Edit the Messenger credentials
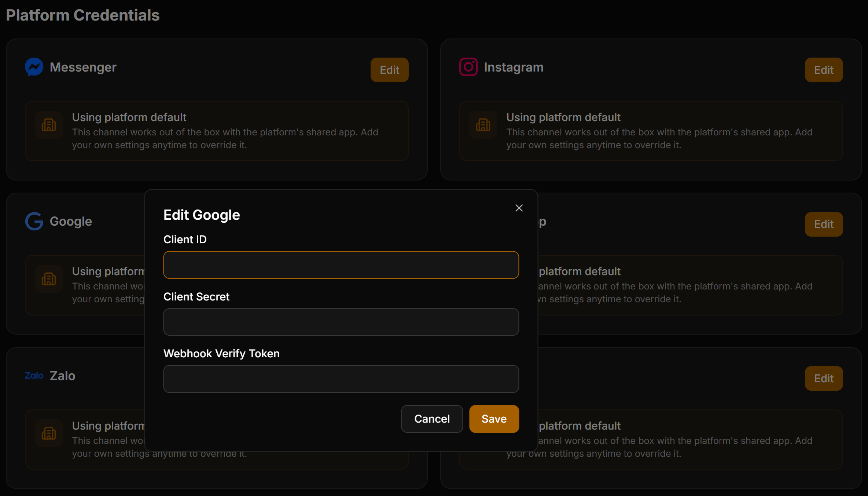 pyautogui.click(x=389, y=70)
